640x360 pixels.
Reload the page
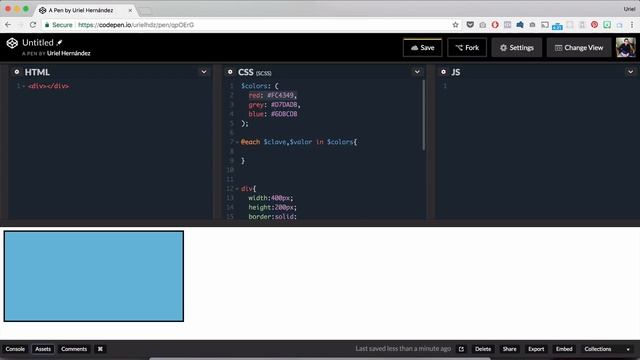(x=33, y=25)
